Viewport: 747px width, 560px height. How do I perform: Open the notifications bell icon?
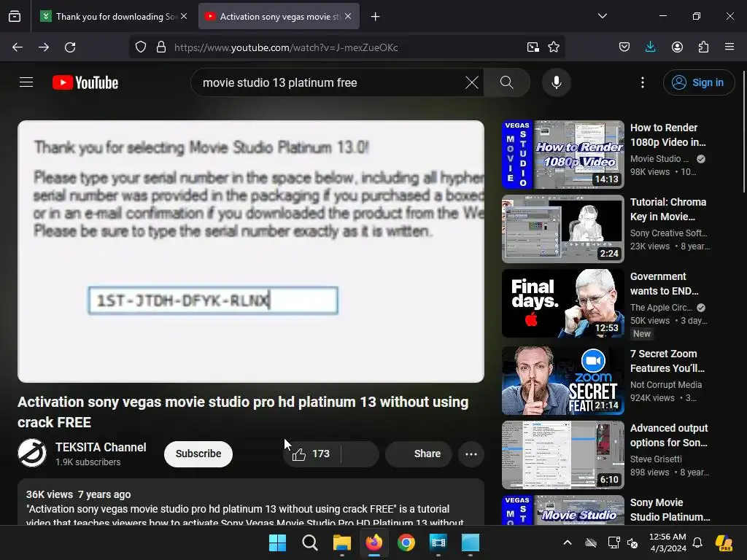pyautogui.click(x=697, y=542)
